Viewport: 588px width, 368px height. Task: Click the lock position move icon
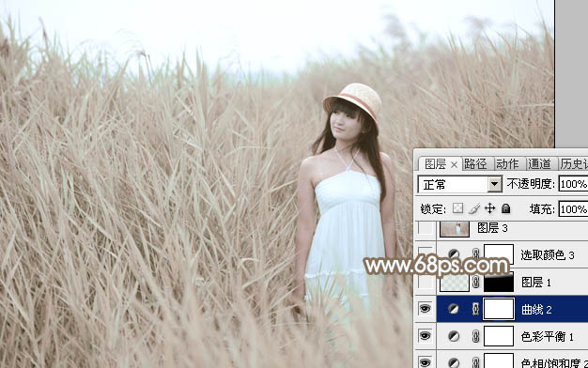pos(489,208)
